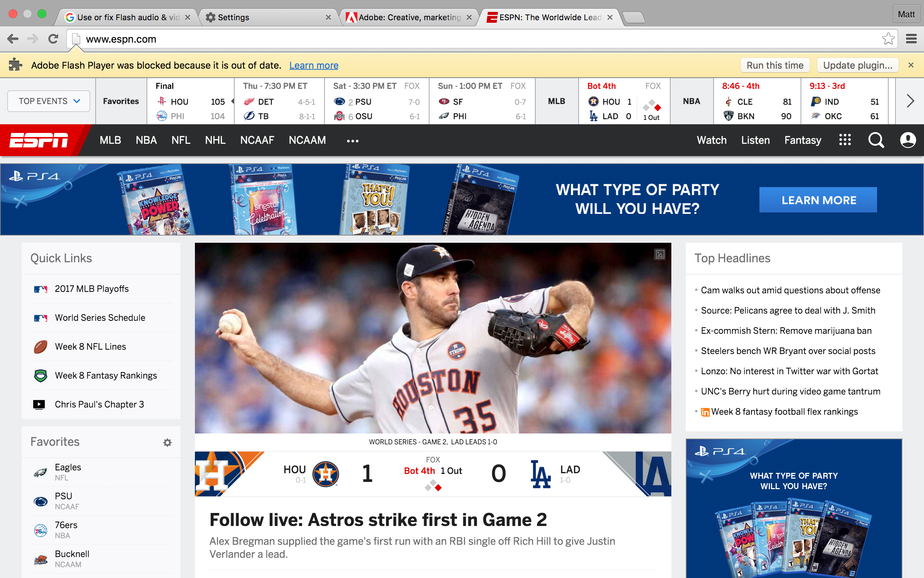Open headline UNC's Berry hurt during tantrum
Screen dimensions: 924x578
pyautogui.click(x=790, y=392)
